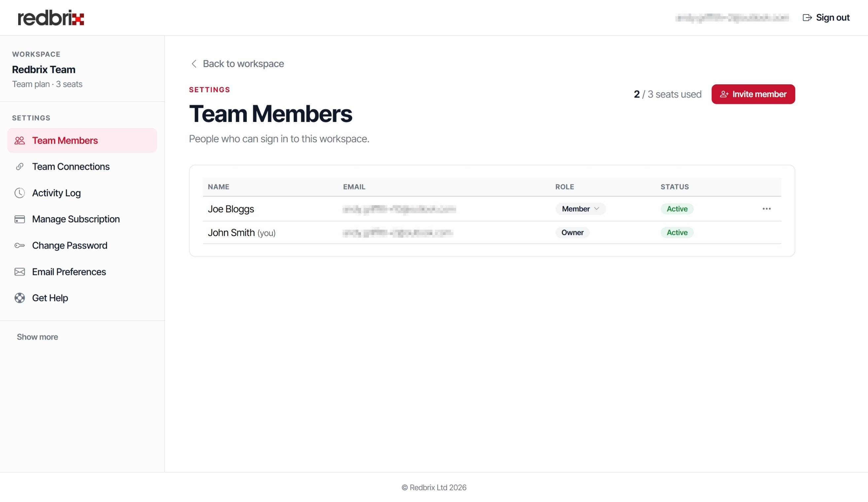Image resolution: width=868 pixels, height=502 pixels.
Task: Go back to workspace
Action: click(237, 64)
